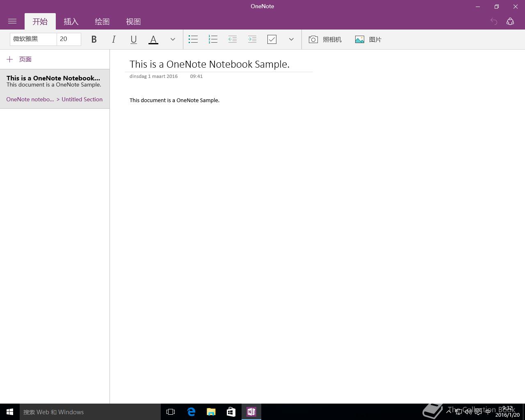The height and width of the screenshot is (420, 525).
Task: Switch to the 开始 tab
Action: pos(40,21)
